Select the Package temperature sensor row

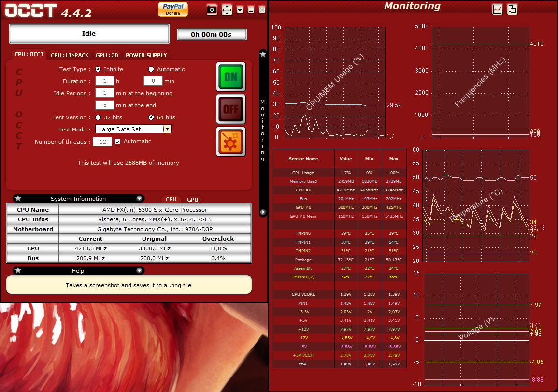(340, 260)
